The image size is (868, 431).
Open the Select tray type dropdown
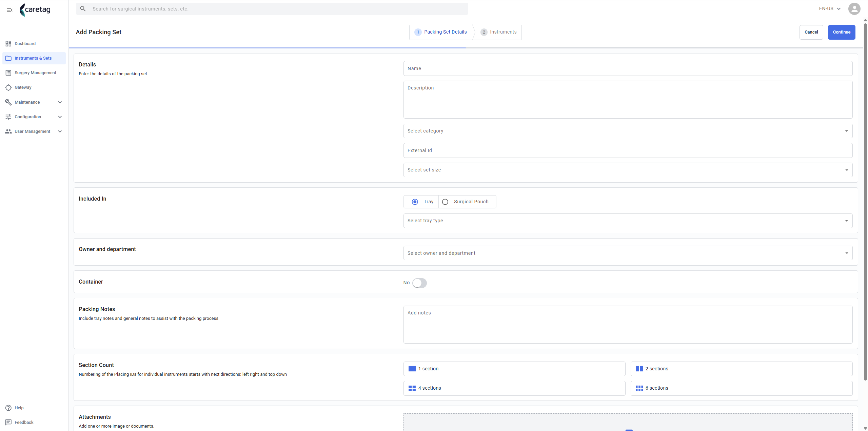pos(628,221)
